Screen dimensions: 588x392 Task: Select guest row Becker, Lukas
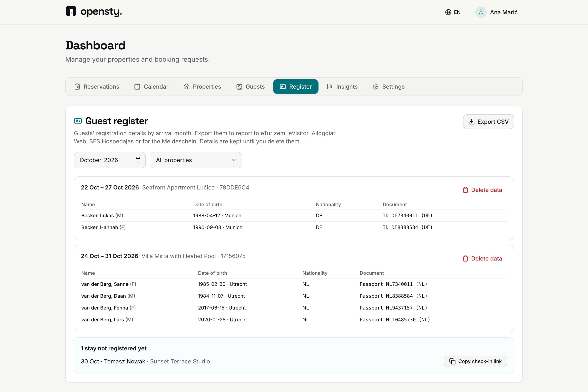pos(294,216)
